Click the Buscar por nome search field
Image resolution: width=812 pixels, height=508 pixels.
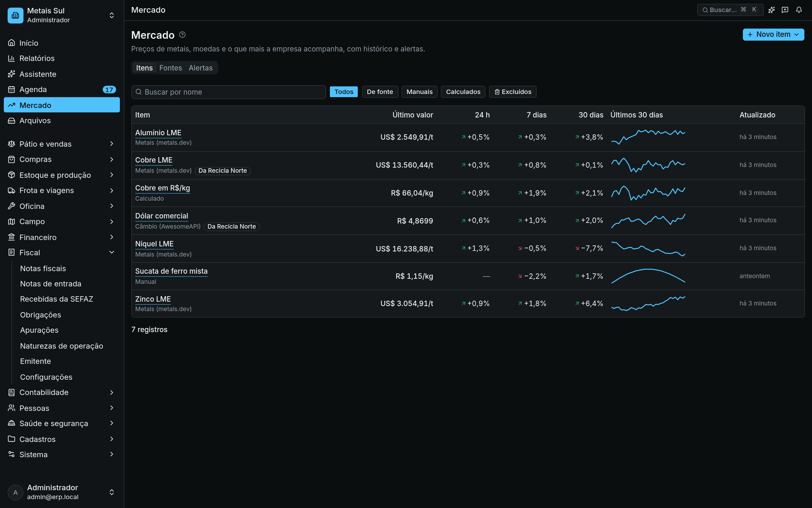pos(228,92)
